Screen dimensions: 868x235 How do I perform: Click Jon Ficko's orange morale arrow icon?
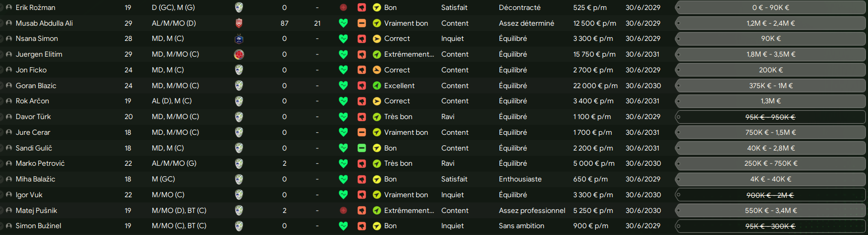[x=376, y=70]
